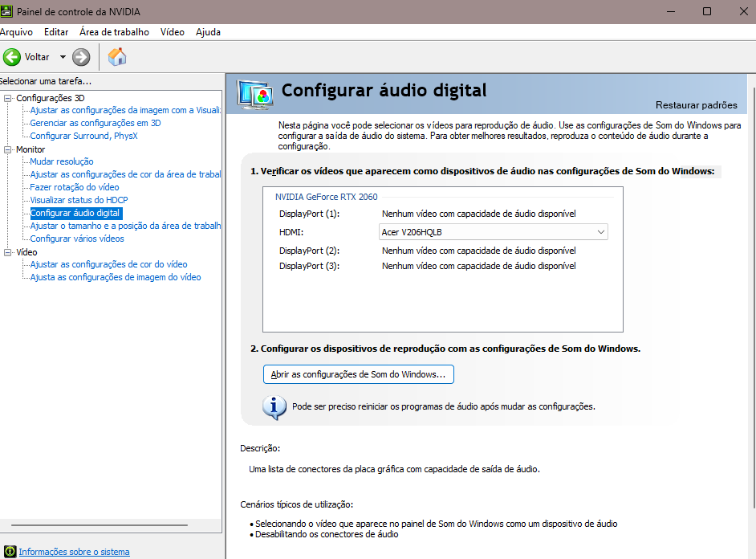756x559 pixels.
Task: Click the blue info bubble icon
Action: click(274, 407)
